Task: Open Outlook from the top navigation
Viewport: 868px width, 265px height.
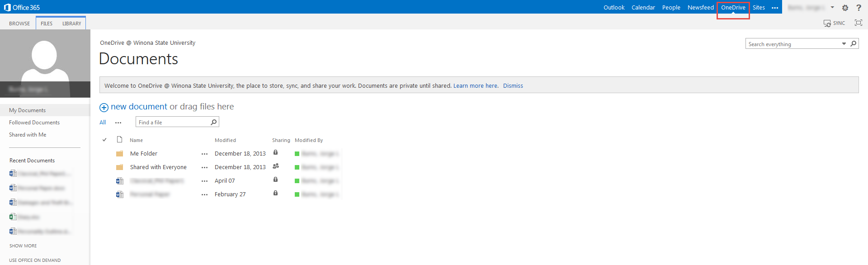Action: [x=613, y=8]
